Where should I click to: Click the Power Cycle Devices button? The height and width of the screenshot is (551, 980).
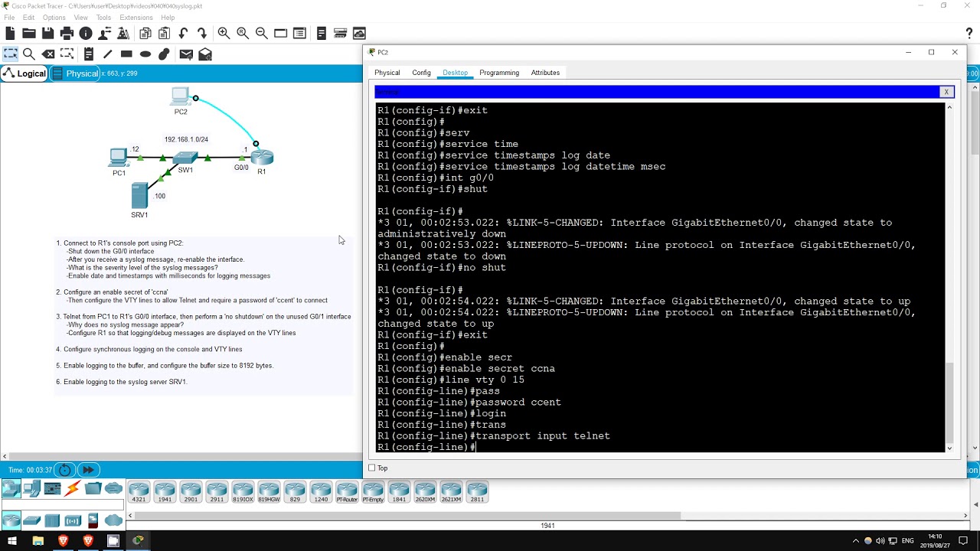(65, 470)
